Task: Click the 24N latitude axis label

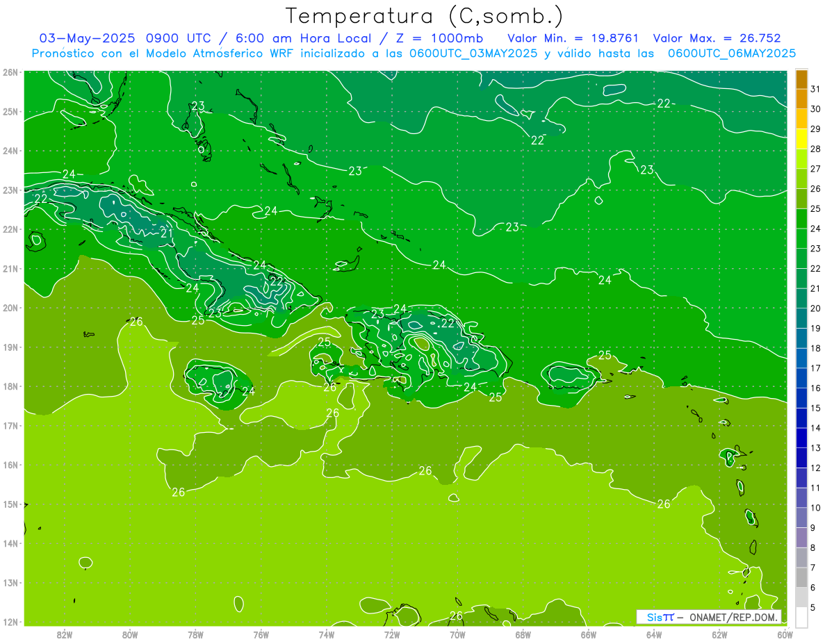Action: (x=10, y=151)
